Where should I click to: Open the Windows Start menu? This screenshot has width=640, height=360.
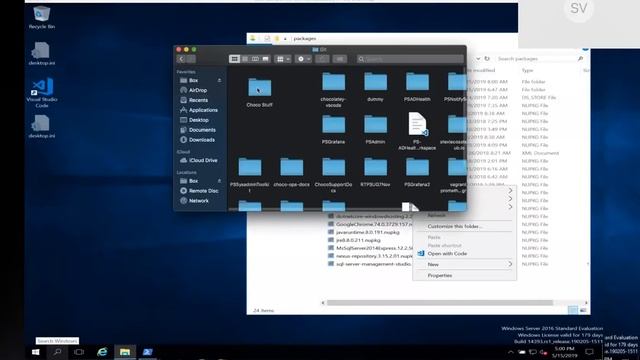click(36, 352)
